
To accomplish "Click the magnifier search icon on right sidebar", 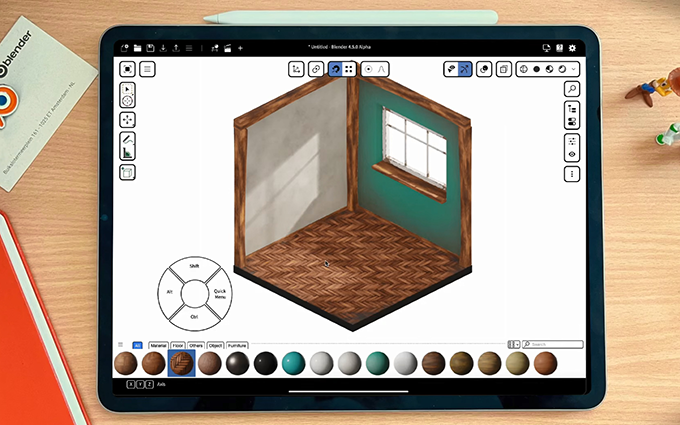I will tap(572, 89).
